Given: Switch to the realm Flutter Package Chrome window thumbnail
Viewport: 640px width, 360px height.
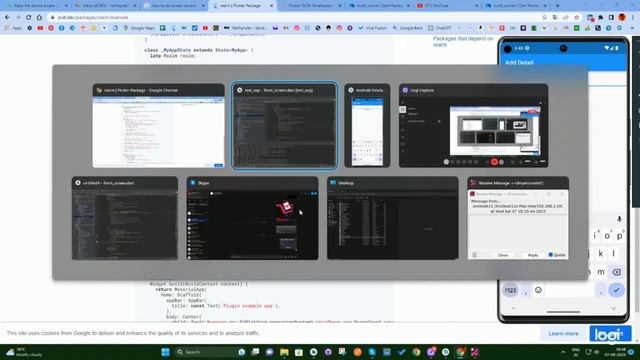Looking at the screenshot, I should point(158,126).
